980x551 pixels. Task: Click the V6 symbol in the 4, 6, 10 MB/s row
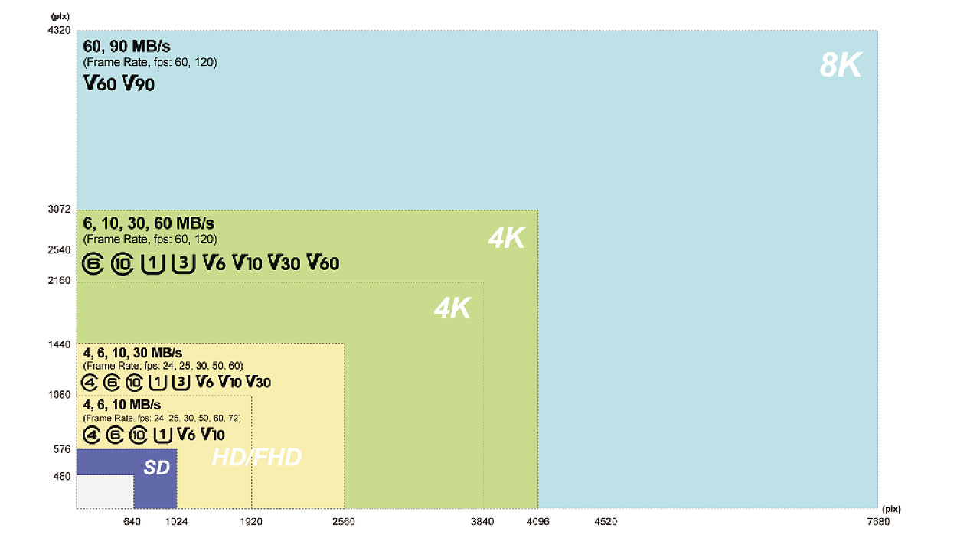(186, 434)
